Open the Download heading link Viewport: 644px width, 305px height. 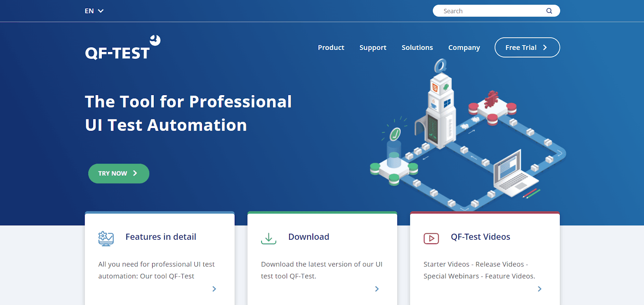[x=309, y=237]
